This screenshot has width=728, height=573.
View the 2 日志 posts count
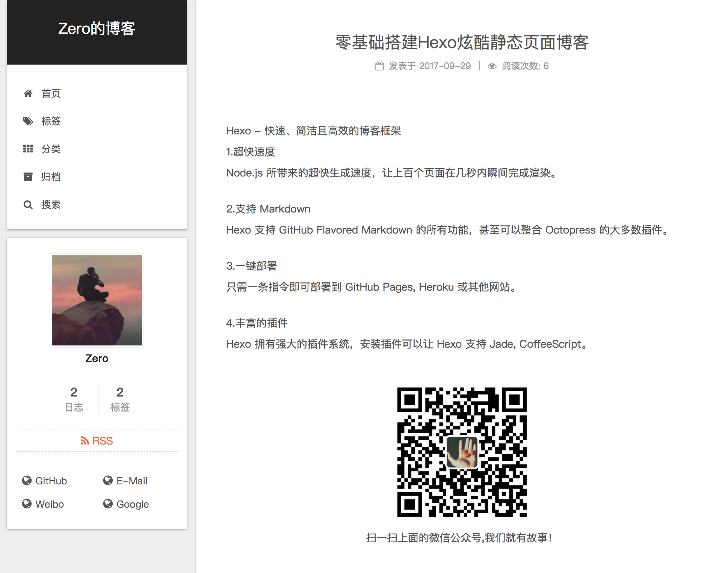point(74,399)
